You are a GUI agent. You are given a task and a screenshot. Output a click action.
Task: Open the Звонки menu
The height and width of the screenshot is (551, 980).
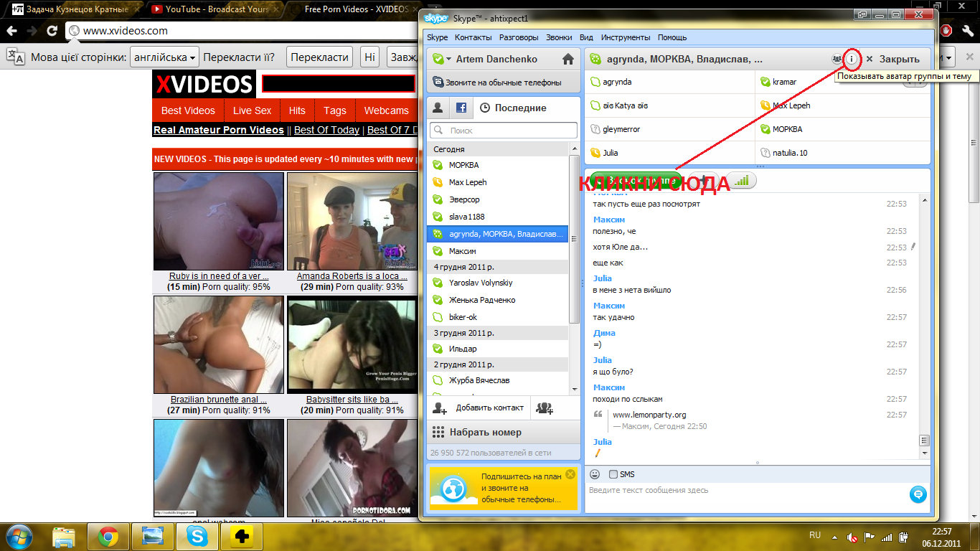click(x=559, y=37)
